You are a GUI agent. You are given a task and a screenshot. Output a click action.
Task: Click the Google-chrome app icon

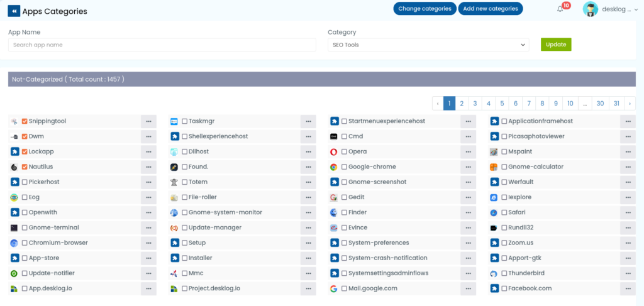[x=333, y=167]
